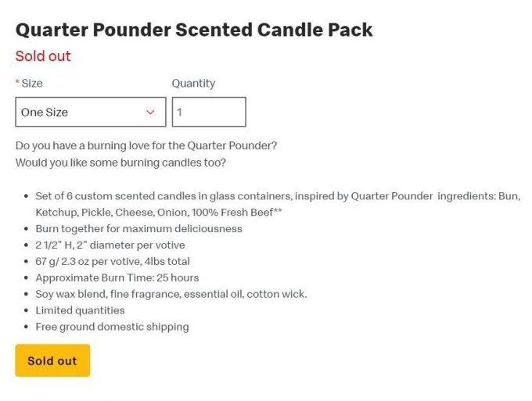This screenshot has height=401, width=532.
Task: Click the required asterisk beside Size
Action: click(18, 82)
